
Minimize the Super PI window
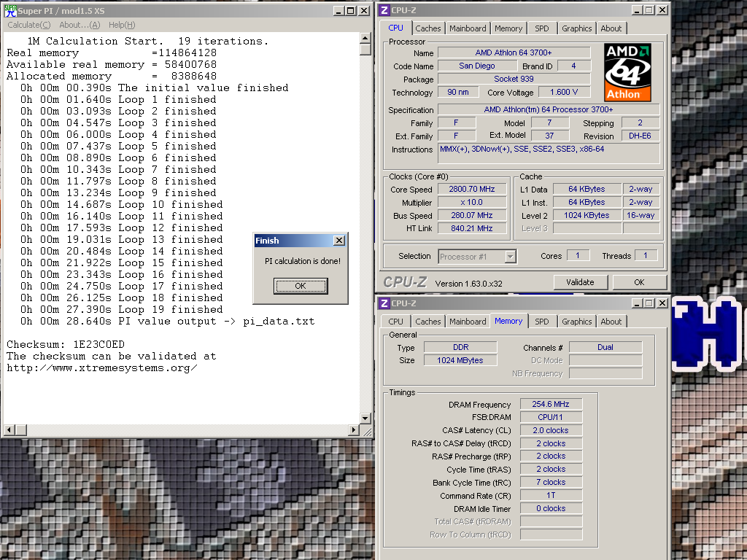pyautogui.click(x=338, y=10)
